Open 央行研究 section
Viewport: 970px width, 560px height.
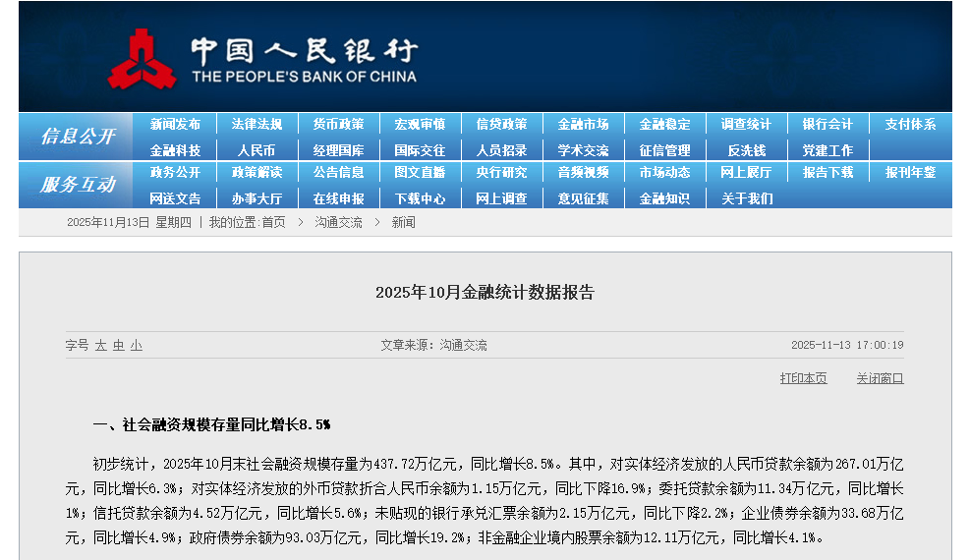501,173
